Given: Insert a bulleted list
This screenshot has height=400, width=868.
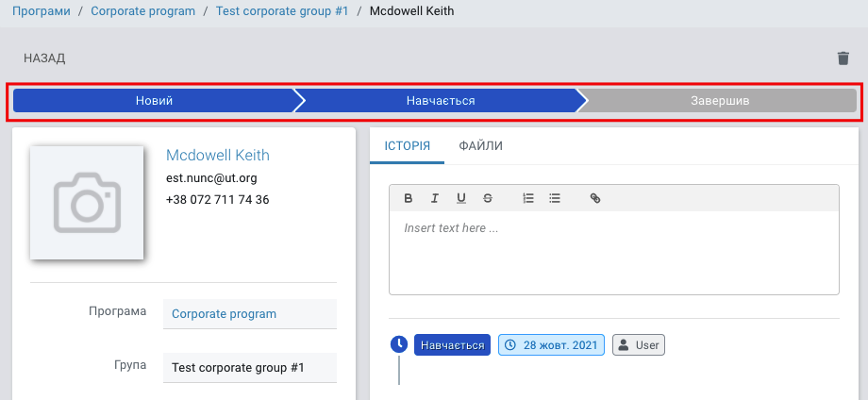Looking at the screenshot, I should click(x=555, y=198).
